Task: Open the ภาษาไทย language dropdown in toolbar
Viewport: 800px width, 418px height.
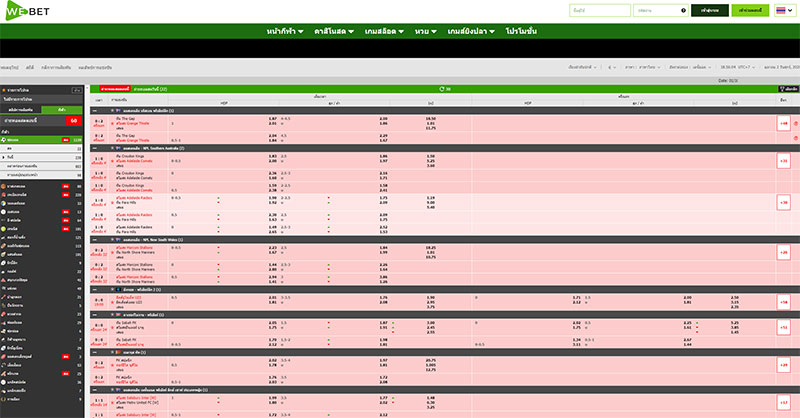Action: [642, 67]
